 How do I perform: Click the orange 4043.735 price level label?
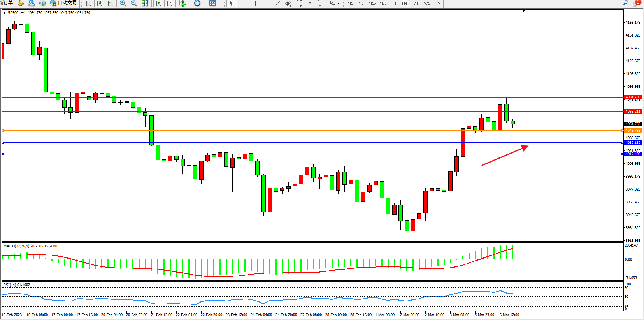coord(633,131)
